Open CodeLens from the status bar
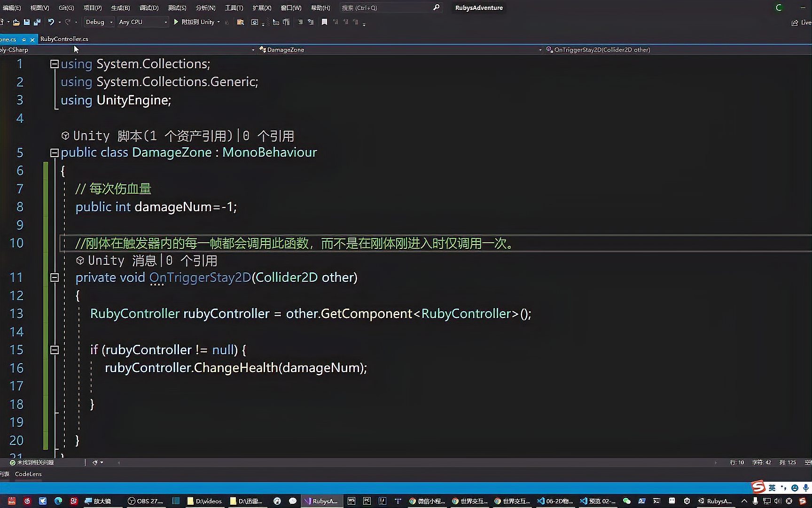Viewport: 812px width, 508px height. 28,474
